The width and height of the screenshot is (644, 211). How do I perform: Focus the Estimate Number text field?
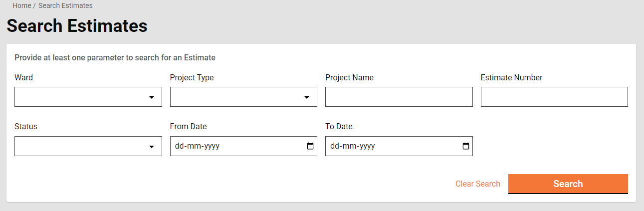click(554, 97)
